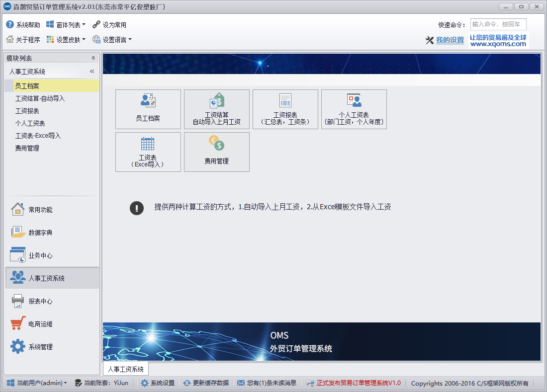Focus the 快速命令 input field
This screenshot has height=392, width=547.
(x=498, y=24)
